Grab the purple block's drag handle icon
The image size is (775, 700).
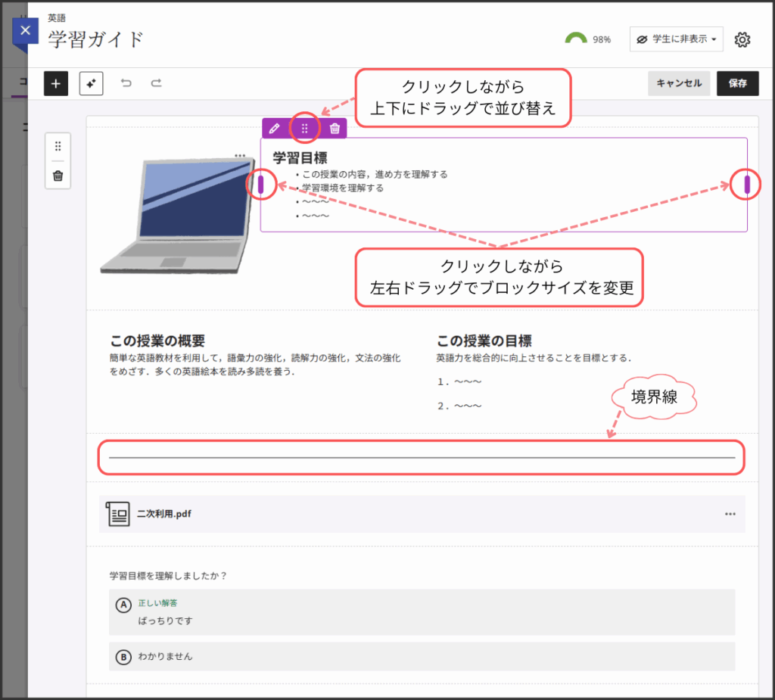tap(305, 129)
